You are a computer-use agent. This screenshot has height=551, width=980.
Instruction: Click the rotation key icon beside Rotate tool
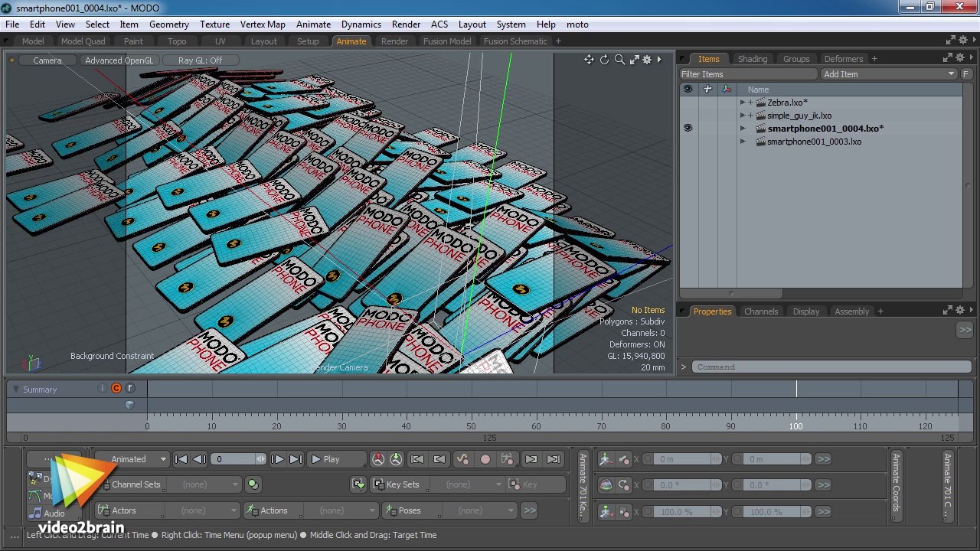624,485
